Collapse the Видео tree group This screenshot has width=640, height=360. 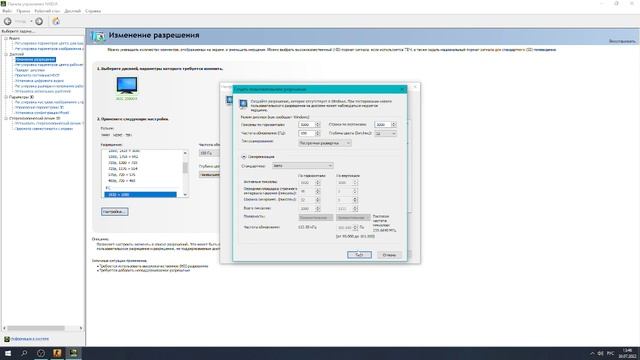click(x=6, y=38)
